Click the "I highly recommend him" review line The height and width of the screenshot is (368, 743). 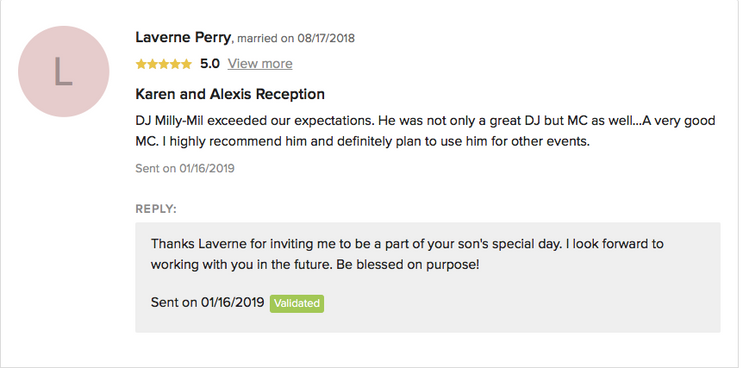(376, 142)
